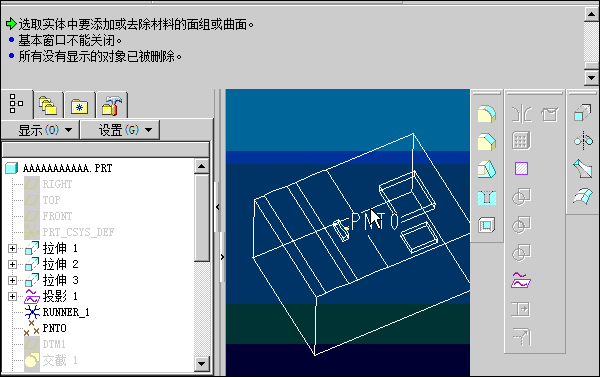Click the right-arrow sash control
Viewport: 600px width, 377px height.
(223, 257)
